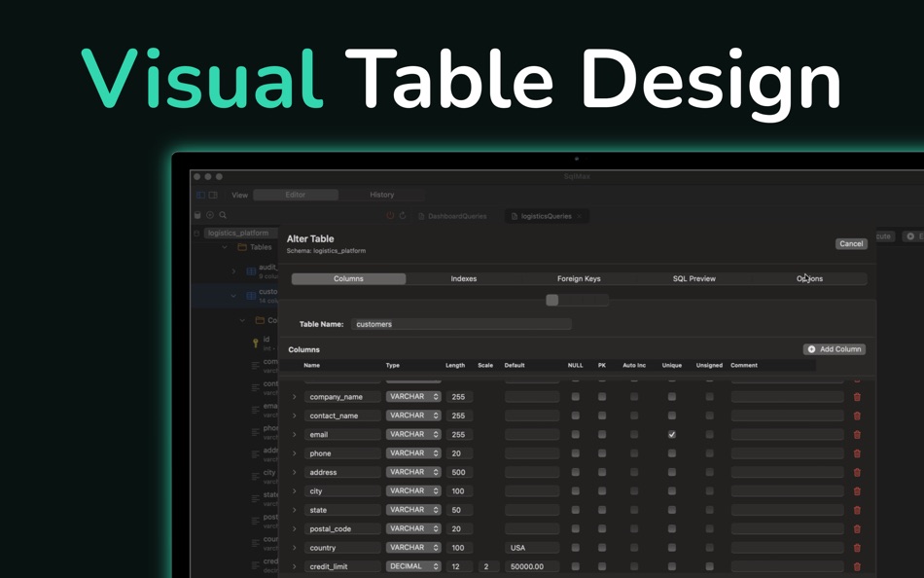Open Type dropdown for company_name column
This screenshot has width=924, height=578.
(413, 397)
